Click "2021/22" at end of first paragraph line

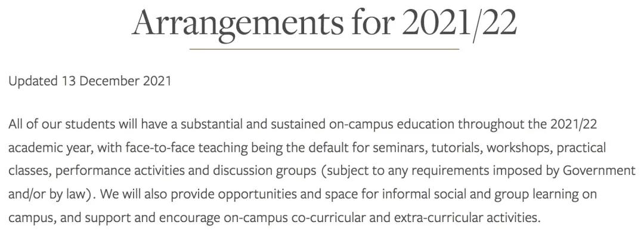click(574, 124)
